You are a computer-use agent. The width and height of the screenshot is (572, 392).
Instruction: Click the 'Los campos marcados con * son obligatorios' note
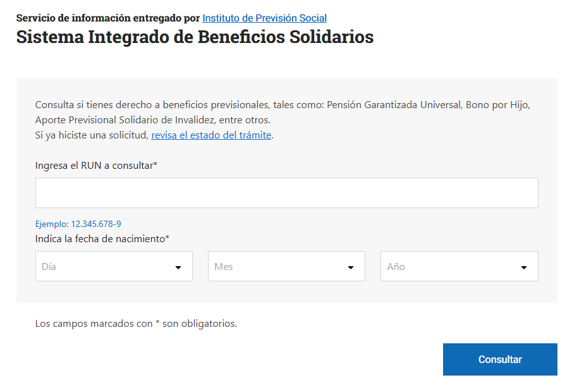[136, 323]
